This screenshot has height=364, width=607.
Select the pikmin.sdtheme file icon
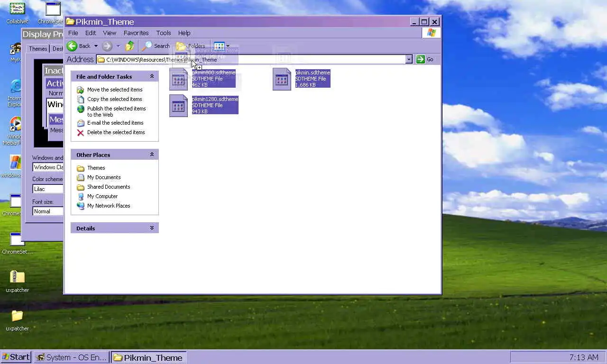[x=282, y=79]
